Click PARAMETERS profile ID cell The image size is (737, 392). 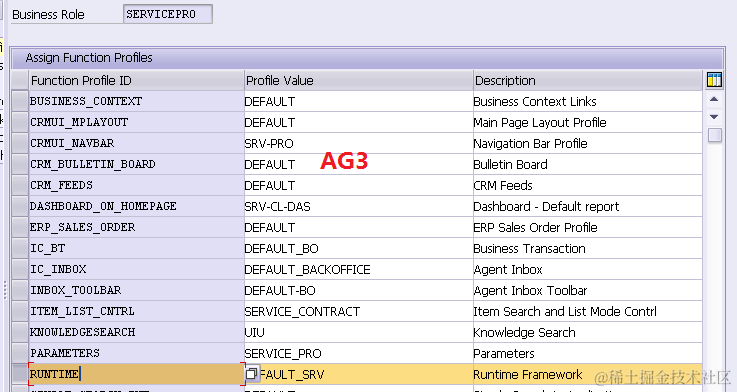click(136, 353)
